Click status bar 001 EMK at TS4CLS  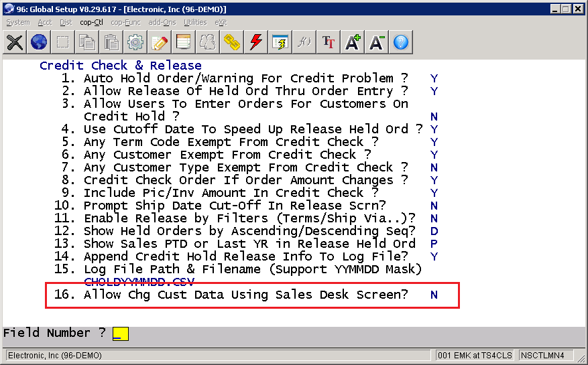pyautogui.click(x=475, y=355)
